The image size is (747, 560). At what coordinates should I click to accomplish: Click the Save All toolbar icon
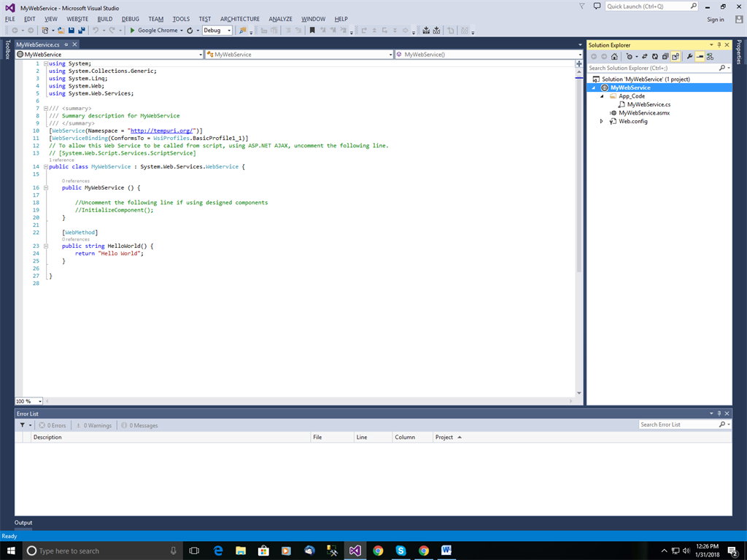click(x=81, y=31)
